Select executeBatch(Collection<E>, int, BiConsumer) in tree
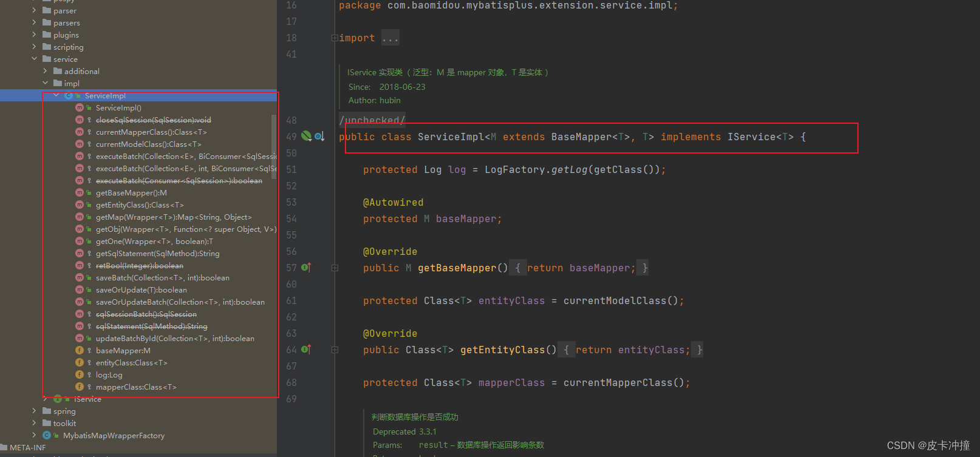 186,169
